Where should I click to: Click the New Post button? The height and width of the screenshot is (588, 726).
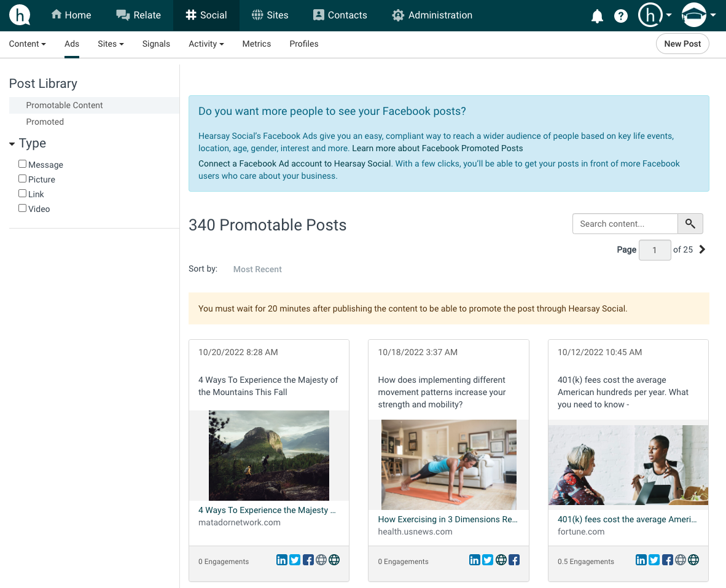point(682,44)
